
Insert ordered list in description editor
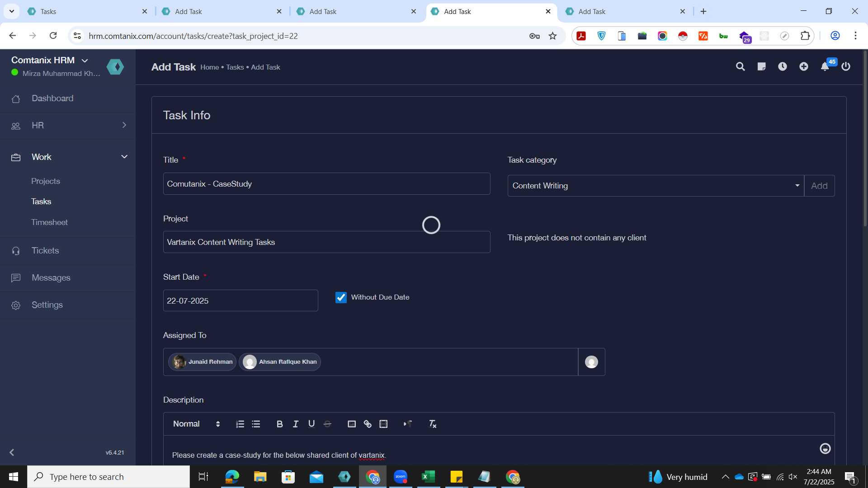click(x=240, y=424)
